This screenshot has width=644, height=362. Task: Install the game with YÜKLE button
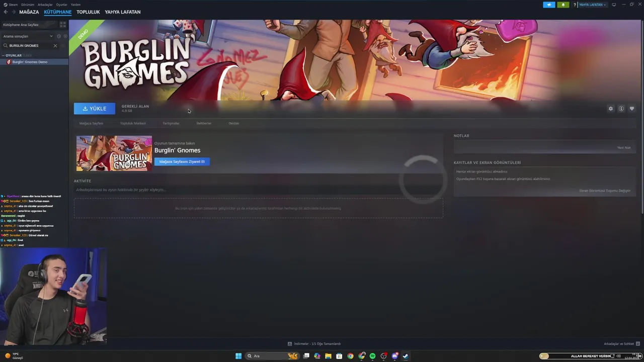[95, 109]
